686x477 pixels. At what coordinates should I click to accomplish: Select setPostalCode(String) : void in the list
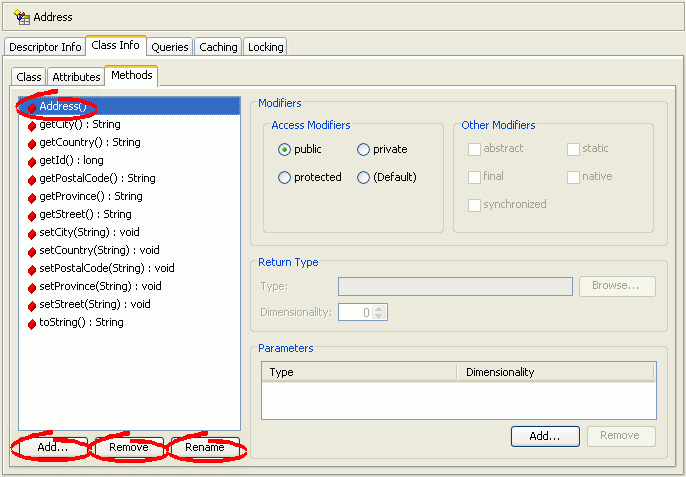coord(107,268)
